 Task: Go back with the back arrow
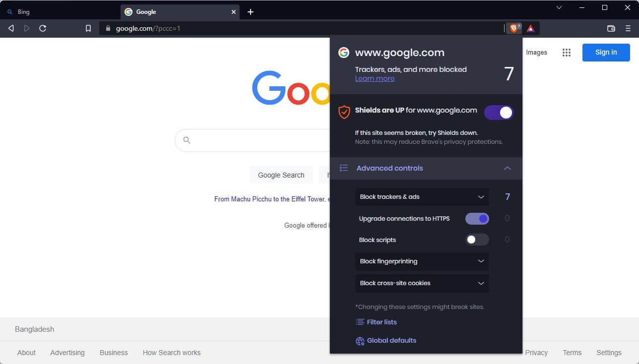[x=11, y=28]
